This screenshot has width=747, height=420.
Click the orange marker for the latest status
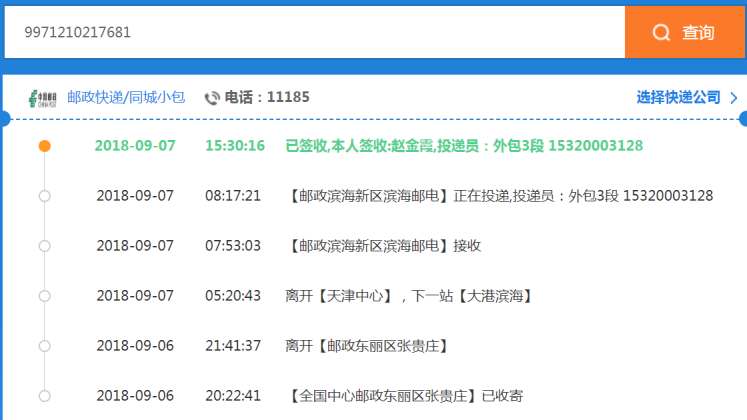click(x=44, y=146)
